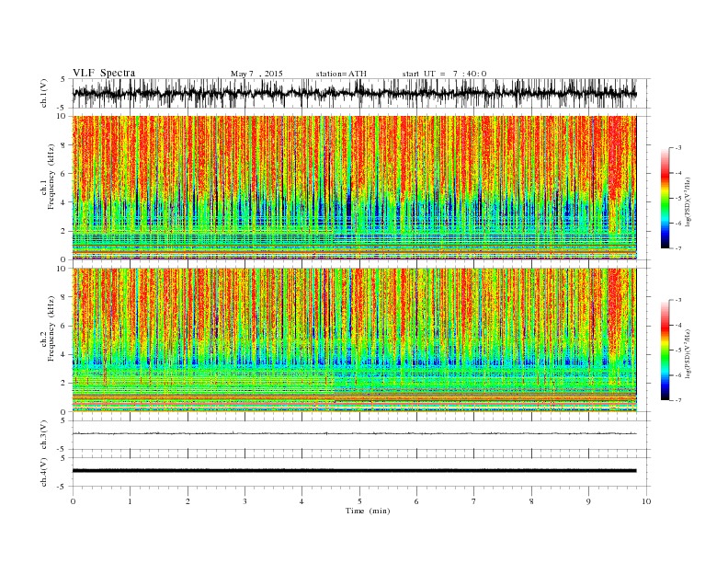Click the "-5" lower tick on ch.4(V) axis

(62, 487)
